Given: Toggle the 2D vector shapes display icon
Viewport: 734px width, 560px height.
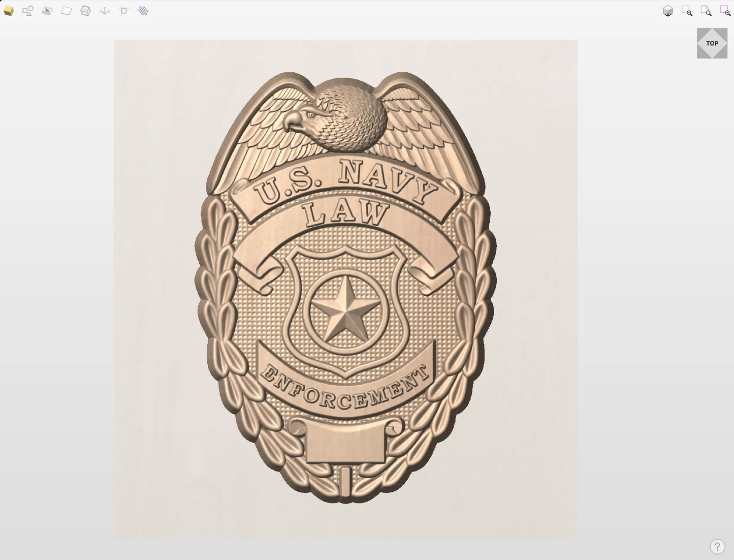Looking at the screenshot, I should click(x=28, y=11).
